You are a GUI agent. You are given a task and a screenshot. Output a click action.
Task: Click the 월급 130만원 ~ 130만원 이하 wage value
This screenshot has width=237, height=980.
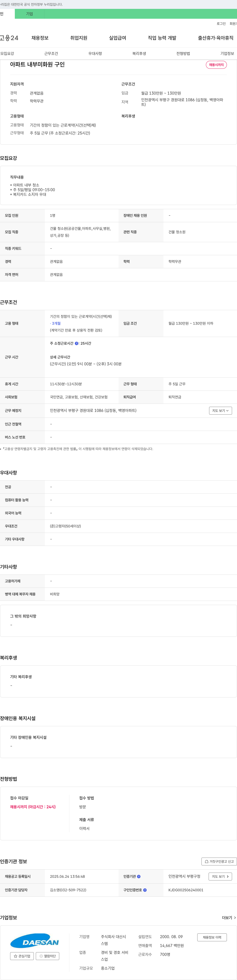(x=191, y=323)
